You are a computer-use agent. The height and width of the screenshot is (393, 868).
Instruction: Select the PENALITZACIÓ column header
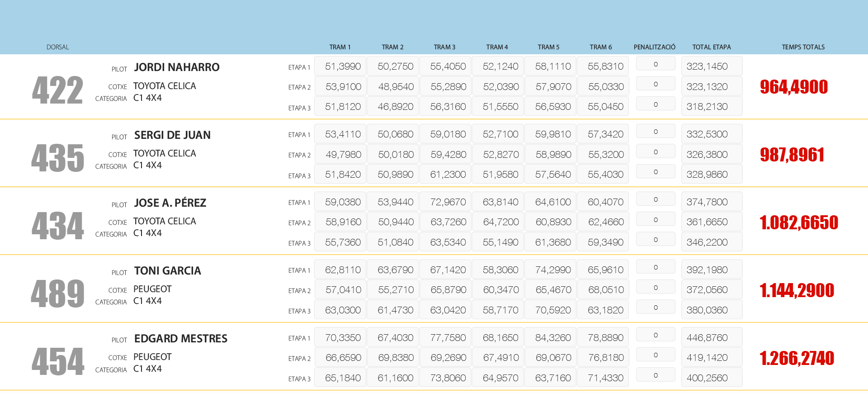654,47
